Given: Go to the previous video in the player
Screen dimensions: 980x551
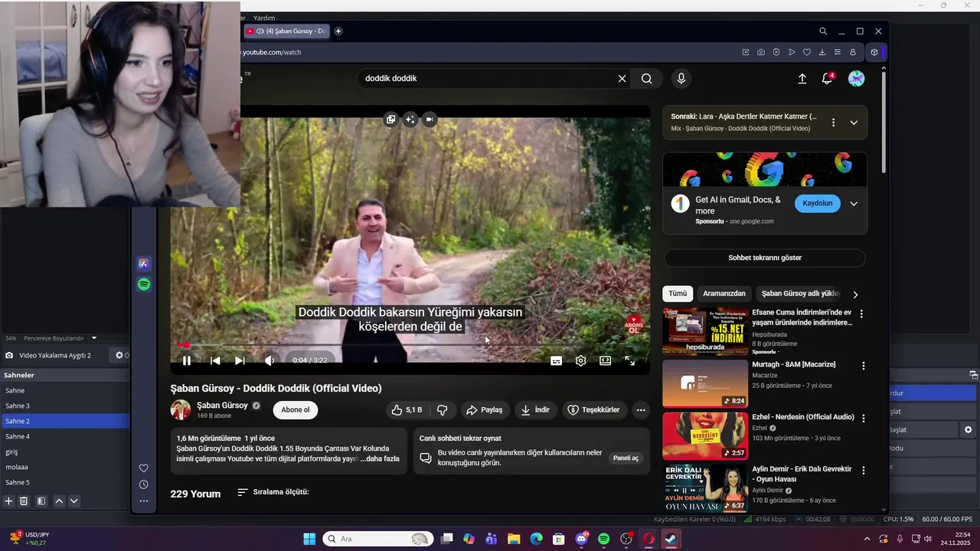Looking at the screenshot, I should tap(215, 360).
